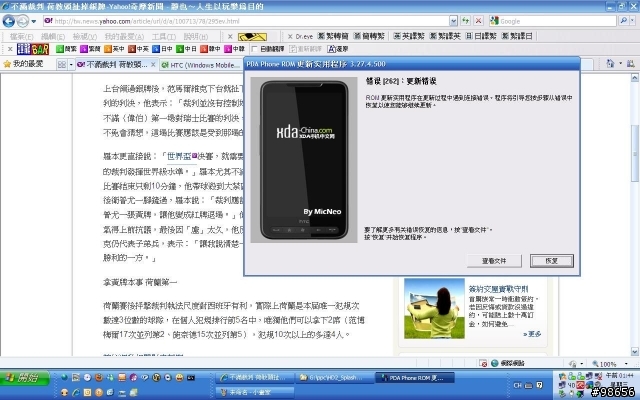
Task: Stop loading with the red X icon
Action: pos(478,21)
